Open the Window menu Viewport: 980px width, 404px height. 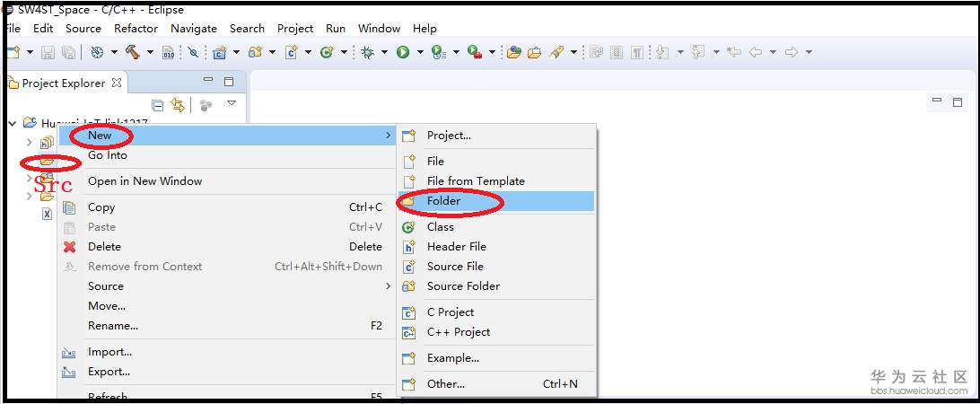coord(379,28)
